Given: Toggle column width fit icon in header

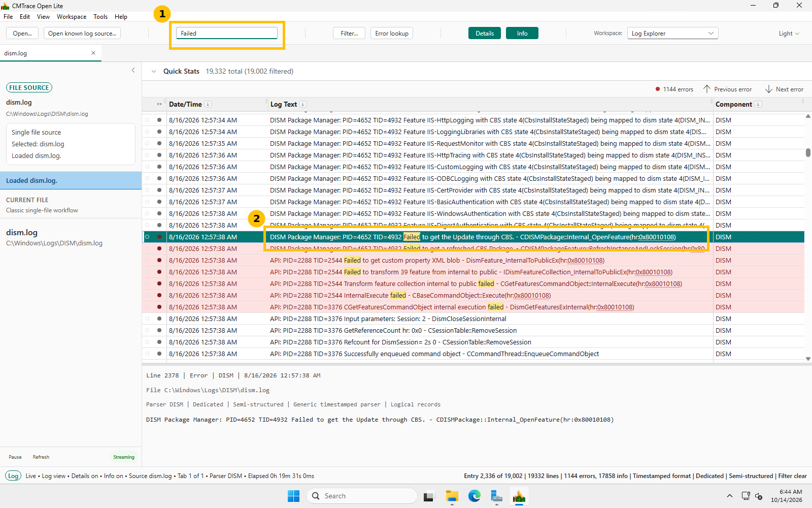Looking at the screenshot, I should [x=159, y=104].
